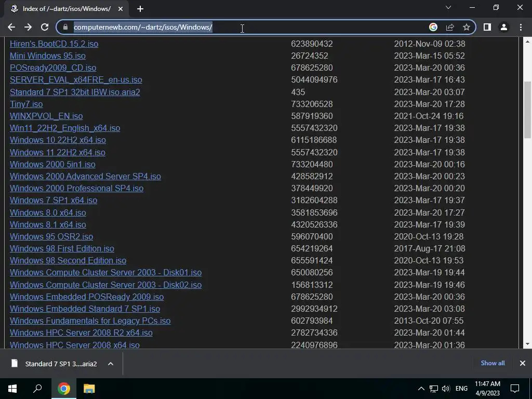Download Windows 95 OSR2.iso
Screen dimensions: 532x399
pyautogui.click(x=51, y=236)
